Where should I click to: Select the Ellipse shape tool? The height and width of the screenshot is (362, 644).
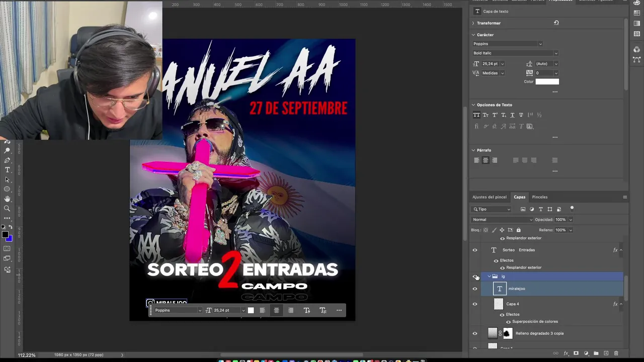click(7, 189)
